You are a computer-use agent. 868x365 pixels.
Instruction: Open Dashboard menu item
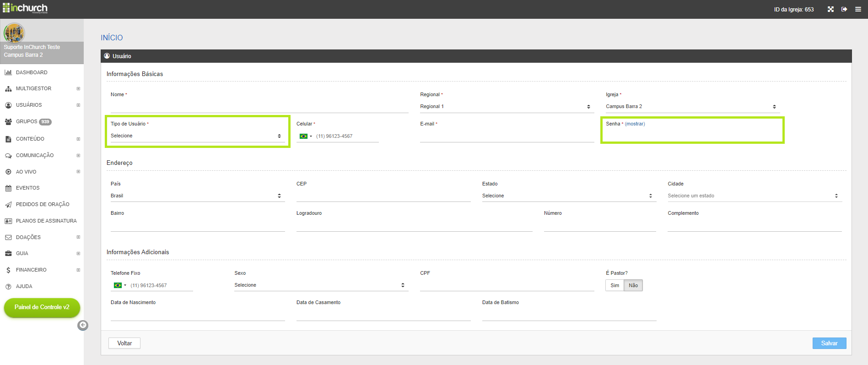point(42,72)
